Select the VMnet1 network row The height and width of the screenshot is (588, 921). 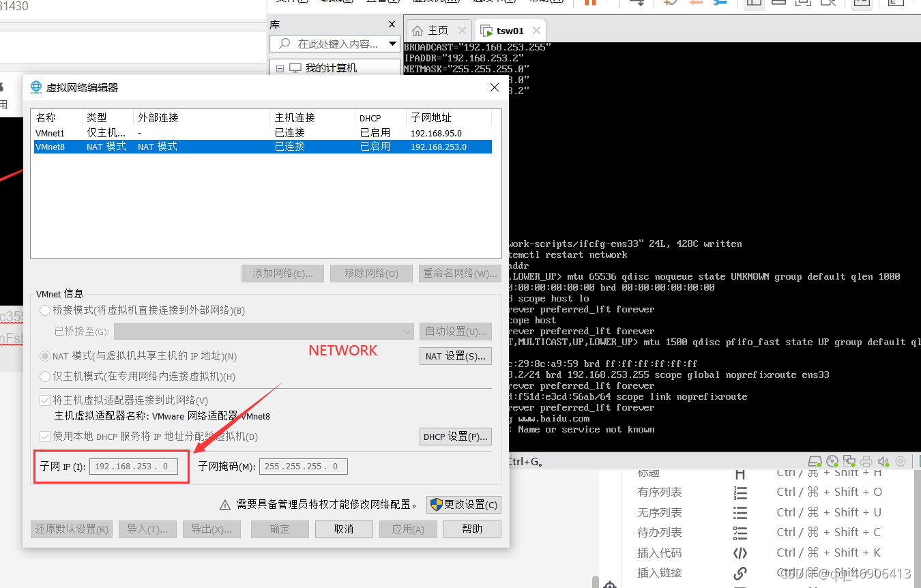click(263, 133)
